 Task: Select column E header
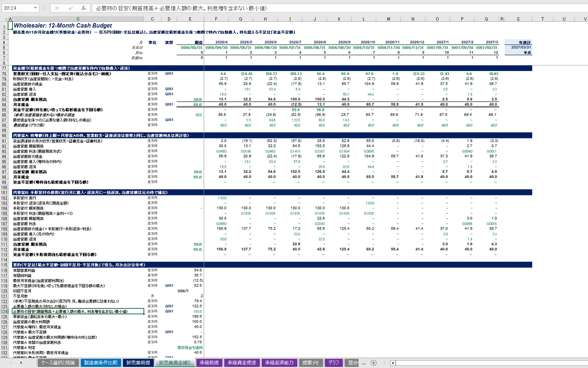(x=190, y=19)
